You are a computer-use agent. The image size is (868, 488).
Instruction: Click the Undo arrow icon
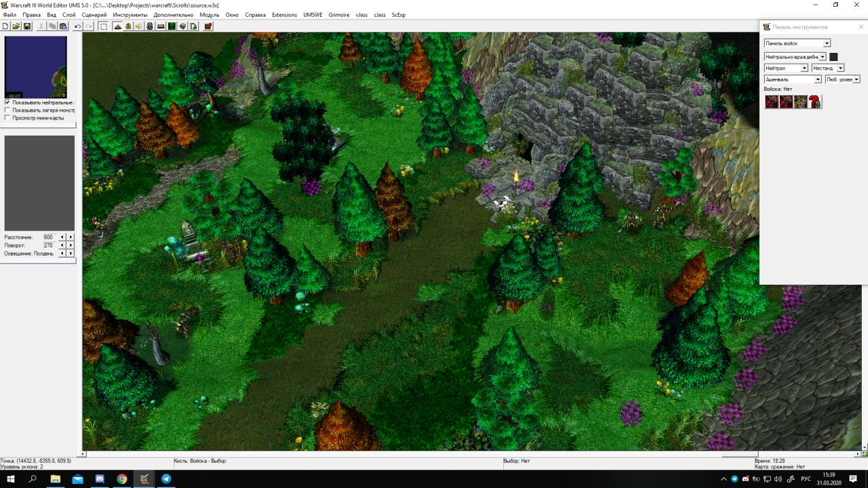pos(77,26)
